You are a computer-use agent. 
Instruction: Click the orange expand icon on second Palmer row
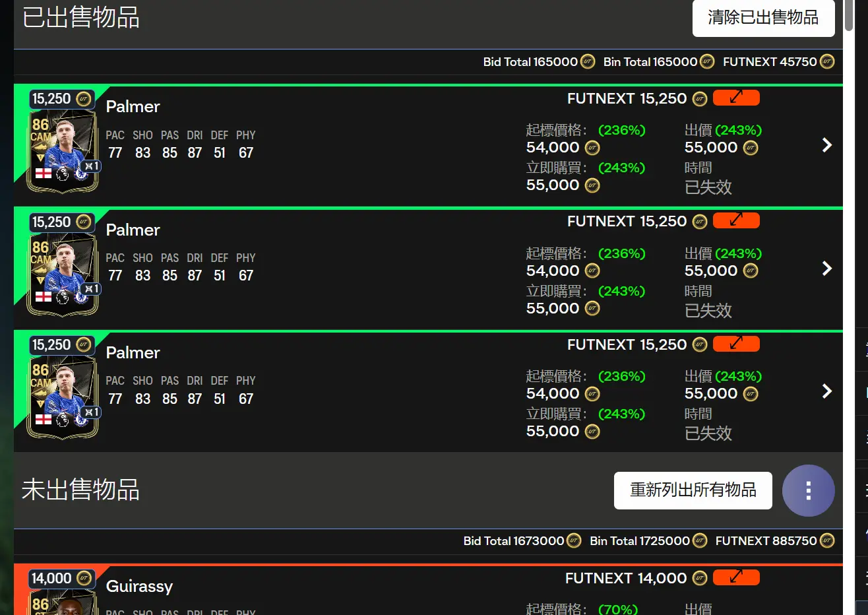[x=736, y=220]
